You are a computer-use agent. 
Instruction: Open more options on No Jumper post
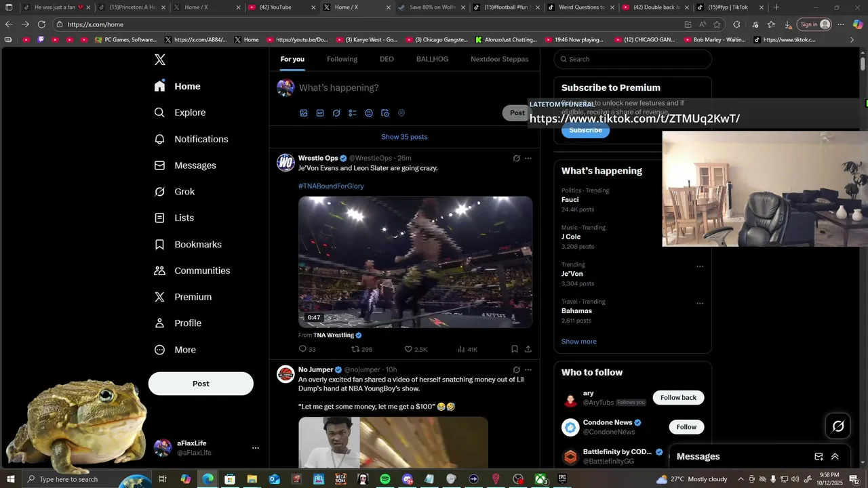pyautogui.click(x=528, y=370)
